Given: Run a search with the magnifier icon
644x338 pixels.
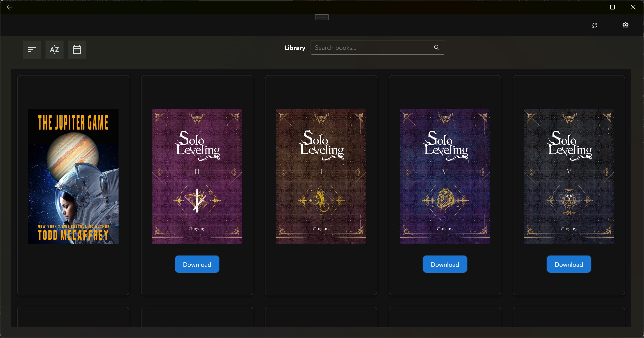Looking at the screenshot, I should coord(436,47).
